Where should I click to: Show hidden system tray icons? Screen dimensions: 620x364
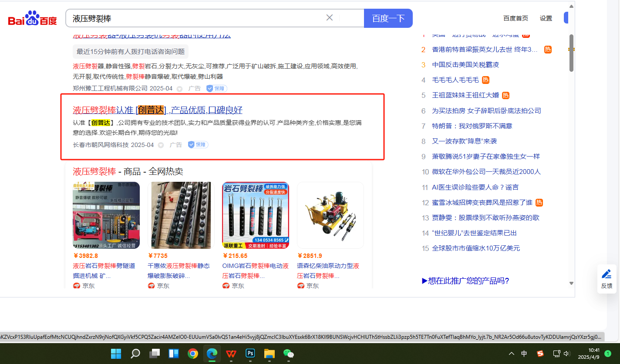click(x=512, y=354)
